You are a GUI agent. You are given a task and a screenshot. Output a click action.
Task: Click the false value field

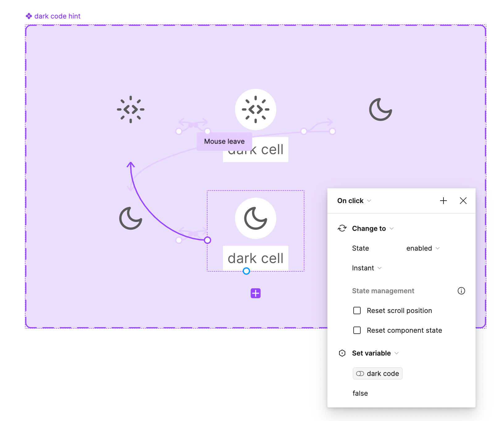pyautogui.click(x=360, y=393)
